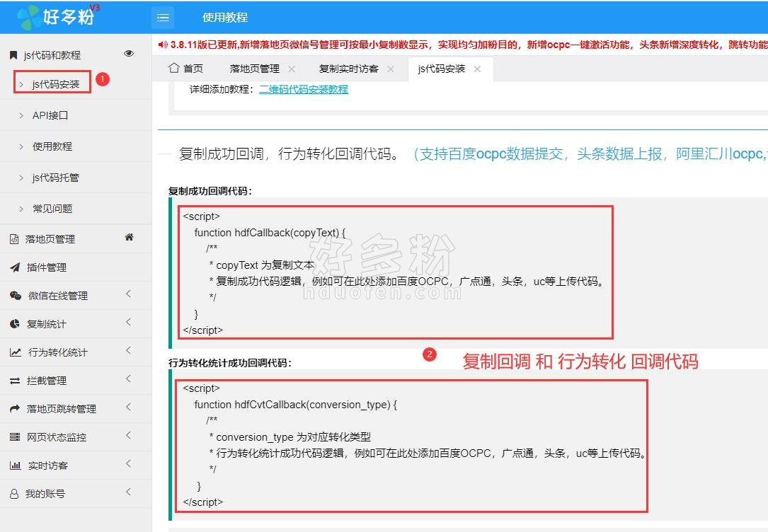This screenshot has width=768, height=532.
Task: Open the 使用教程 sidebar item
Action: [52, 146]
